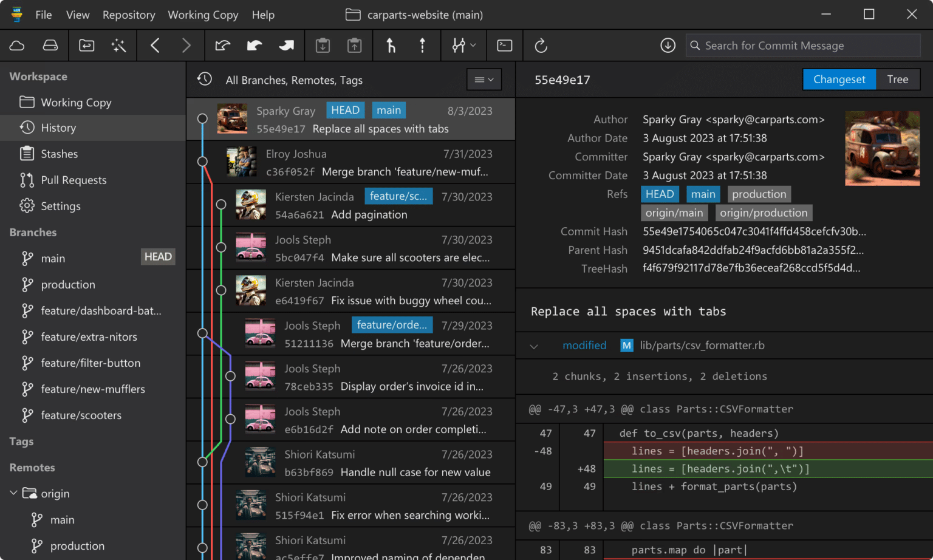Image resolution: width=933 pixels, height=560 pixels.
Task: Click the production ref badge
Action: 759,194
